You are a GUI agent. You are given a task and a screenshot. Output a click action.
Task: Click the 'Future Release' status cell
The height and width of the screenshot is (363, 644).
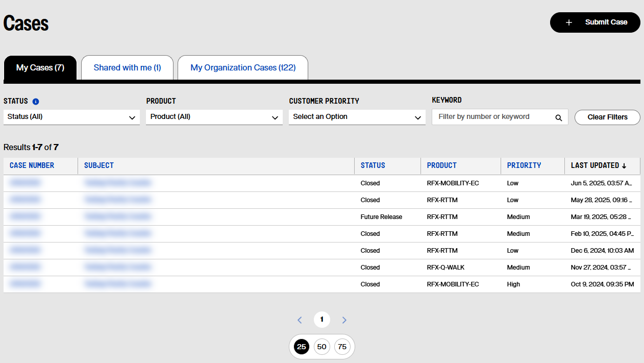point(382,217)
